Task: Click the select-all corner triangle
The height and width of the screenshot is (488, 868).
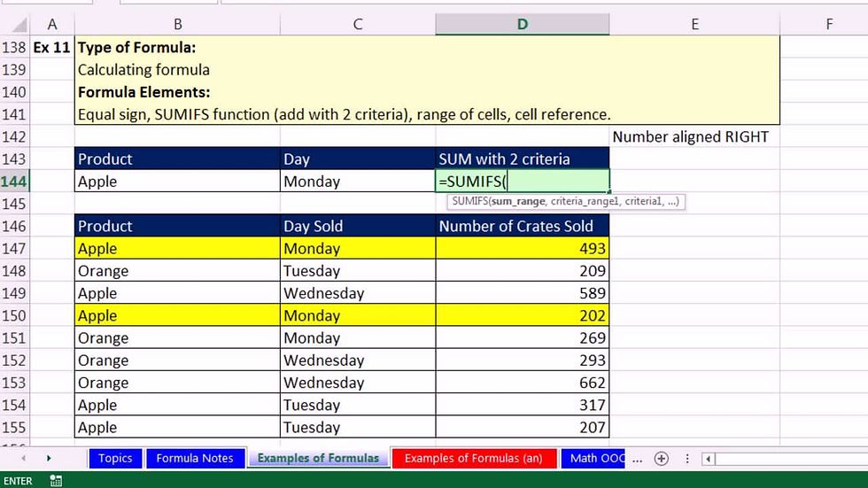Action: click(19, 24)
